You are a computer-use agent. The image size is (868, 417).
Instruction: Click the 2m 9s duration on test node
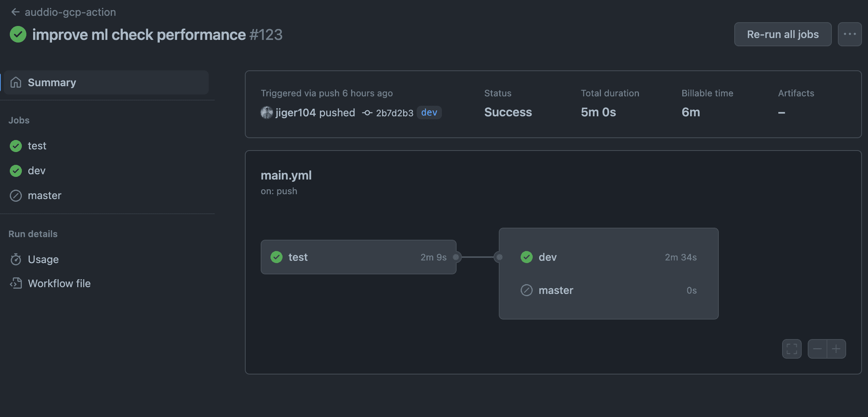click(x=433, y=257)
